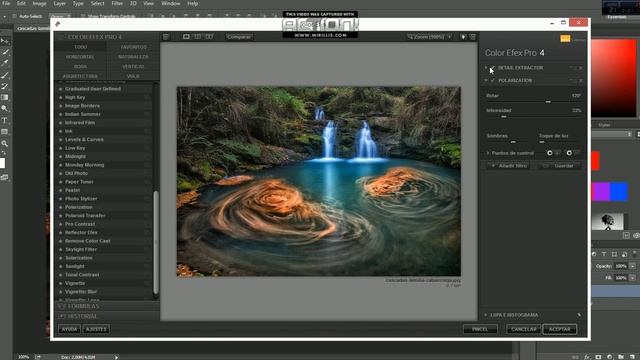
Task: Select the Arquitectura category tab
Action: (80, 76)
